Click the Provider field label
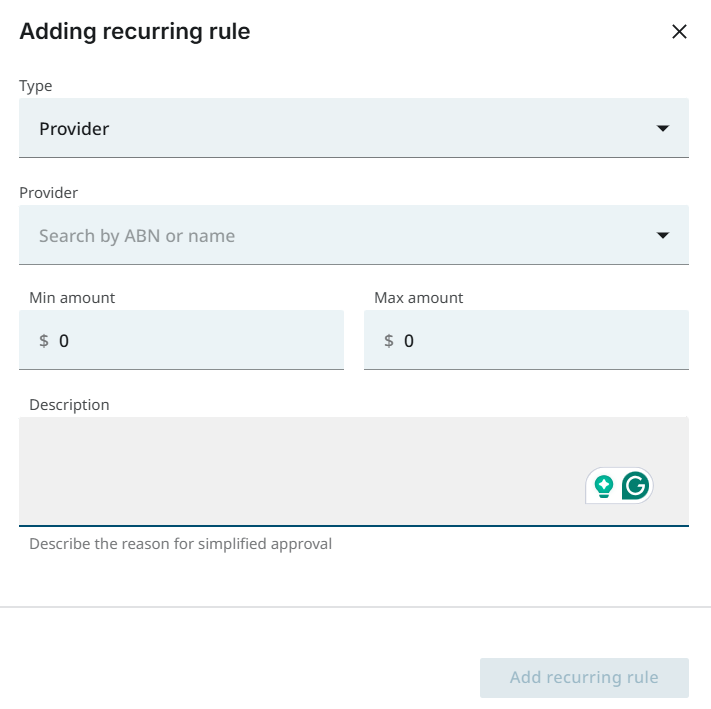This screenshot has height=709, width=711. point(48,193)
